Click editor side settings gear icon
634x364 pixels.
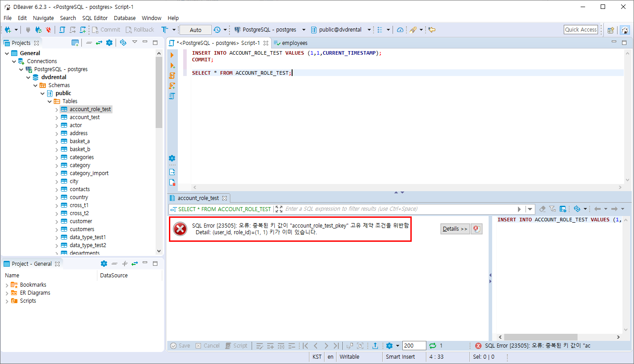click(x=172, y=158)
